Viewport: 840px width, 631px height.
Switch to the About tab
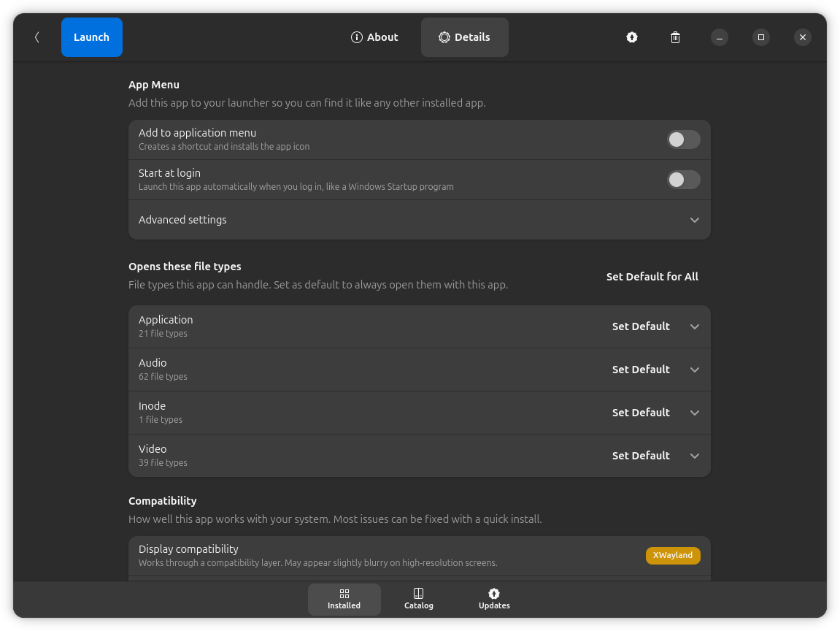coord(374,37)
